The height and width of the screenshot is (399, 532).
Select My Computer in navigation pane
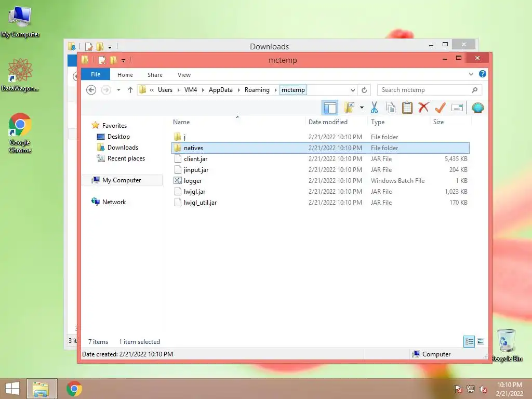(x=122, y=180)
